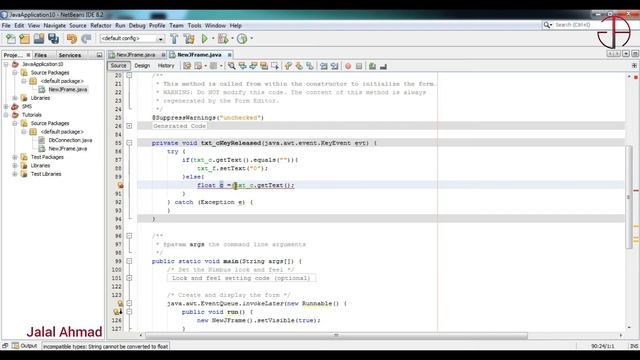Select Test Libraries in project tree
The width and height of the screenshot is (640, 360).
click(46, 174)
